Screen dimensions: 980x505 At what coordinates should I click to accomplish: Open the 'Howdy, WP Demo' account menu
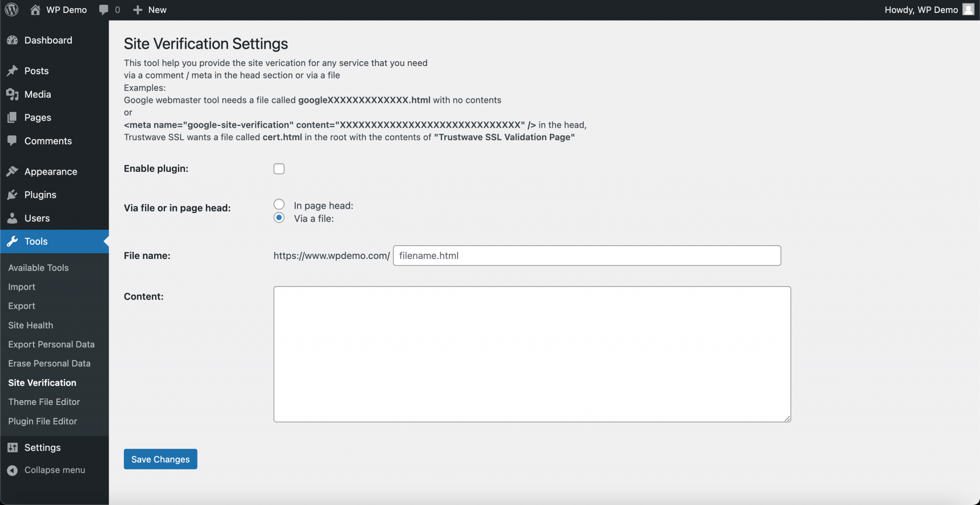pos(921,9)
